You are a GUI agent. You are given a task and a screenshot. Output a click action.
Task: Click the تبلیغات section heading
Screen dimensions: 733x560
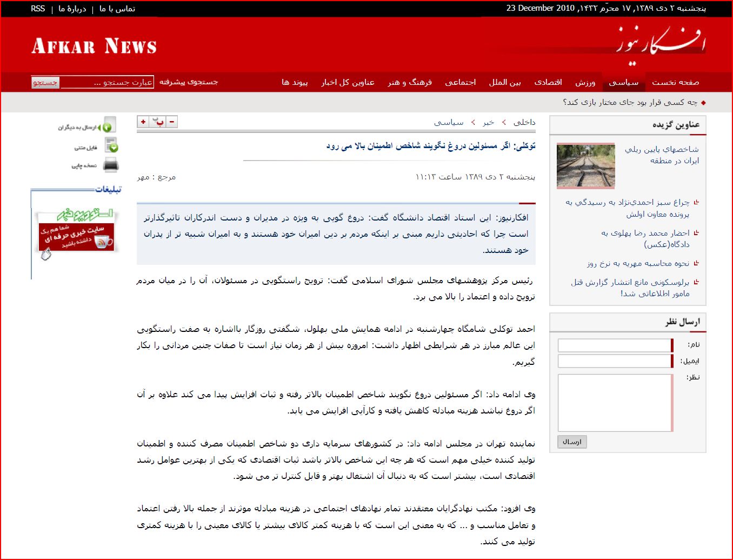(108, 189)
